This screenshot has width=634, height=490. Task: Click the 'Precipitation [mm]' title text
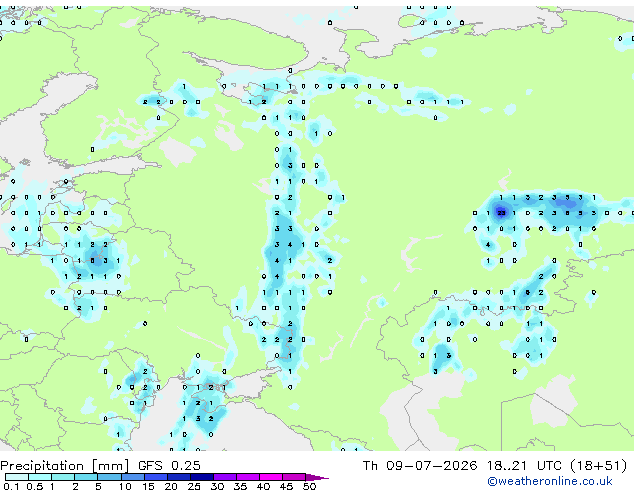pos(65,466)
